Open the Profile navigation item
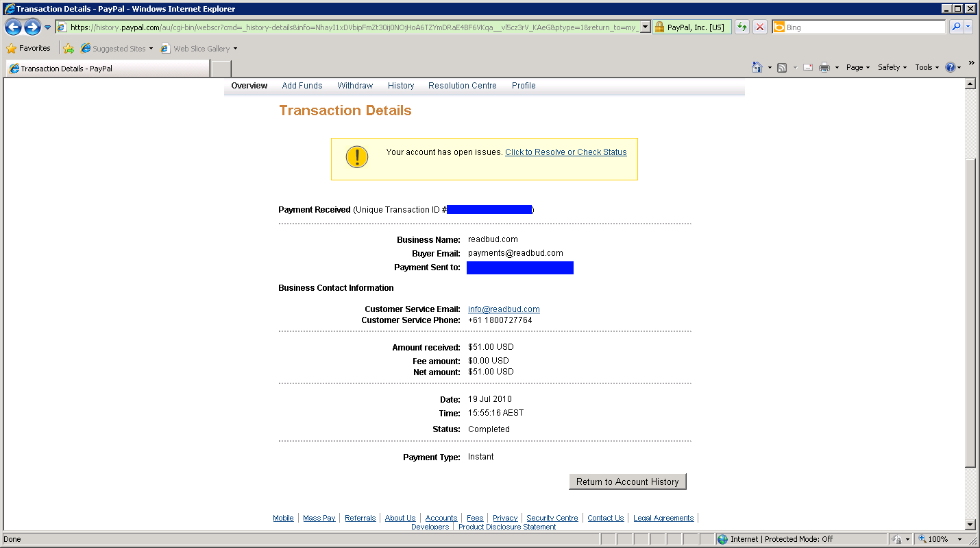 524,86
